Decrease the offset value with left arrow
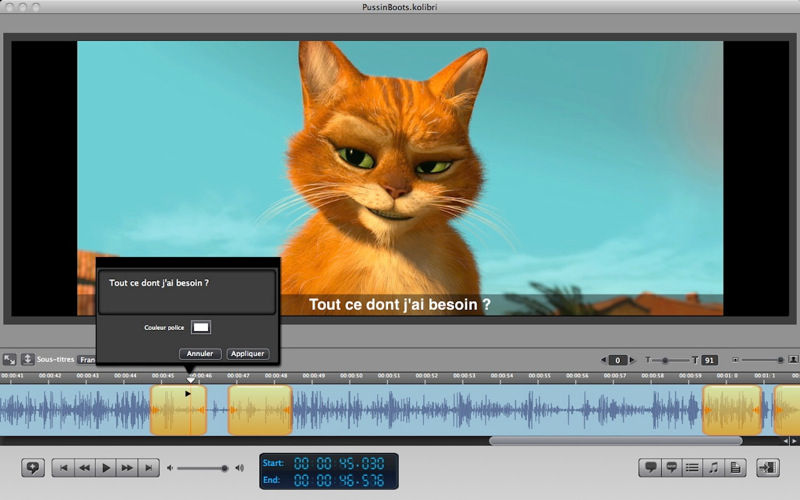The image size is (800, 500). coord(604,360)
